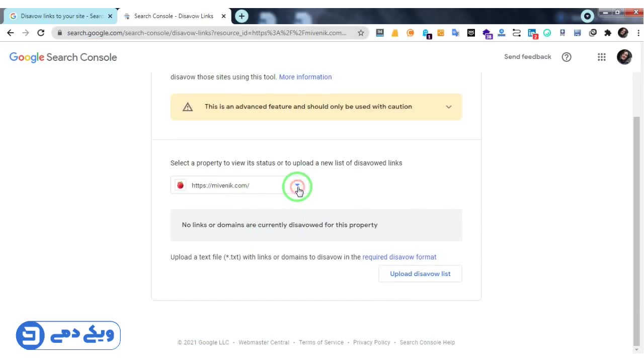Open the Search Console help icon
The height and width of the screenshot is (362, 644).
coord(567,57)
